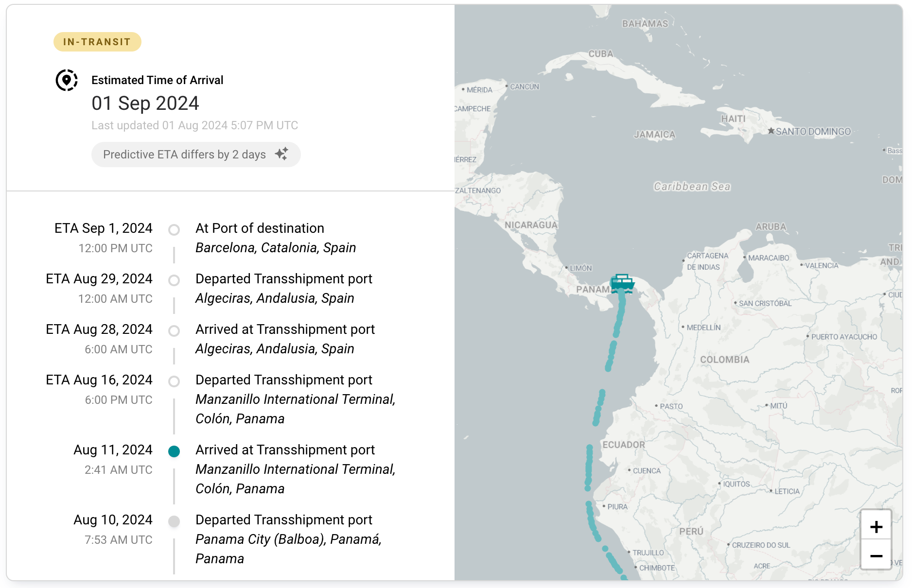Click Barcelona, Catalonia, Spain destination text
The height and width of the screenshot is (588, 912).
point(276,248)
